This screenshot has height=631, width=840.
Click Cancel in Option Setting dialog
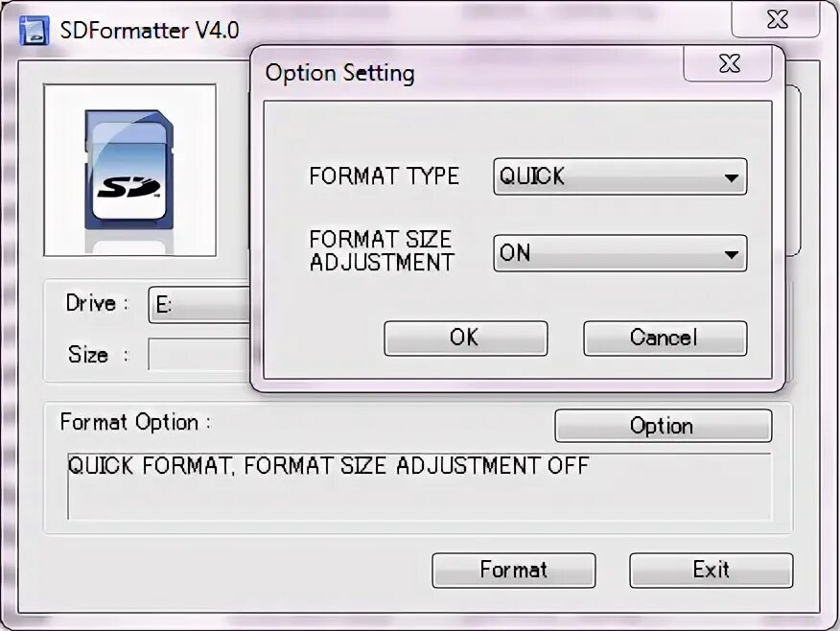click(665, 338)
